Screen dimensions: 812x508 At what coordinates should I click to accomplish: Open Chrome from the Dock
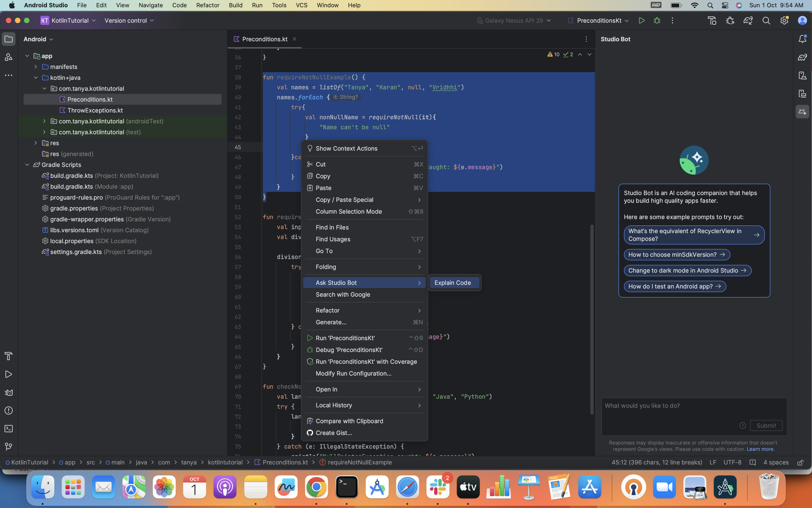(316, 487)
